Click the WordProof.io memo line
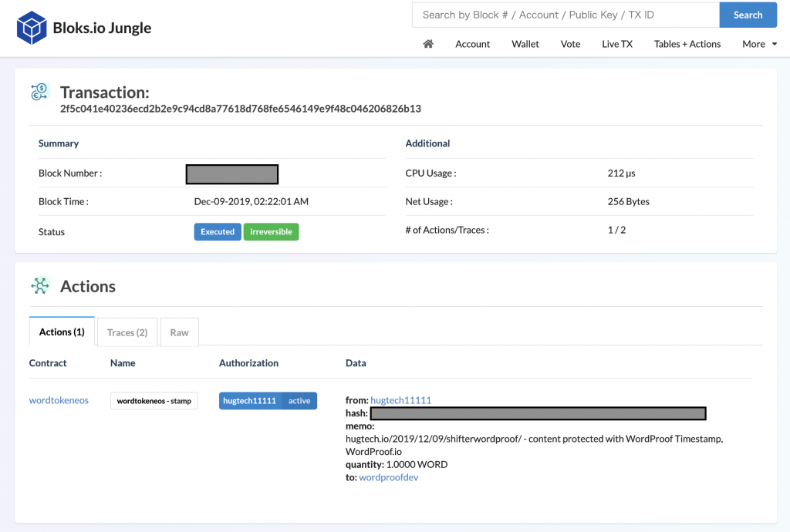 373,452
